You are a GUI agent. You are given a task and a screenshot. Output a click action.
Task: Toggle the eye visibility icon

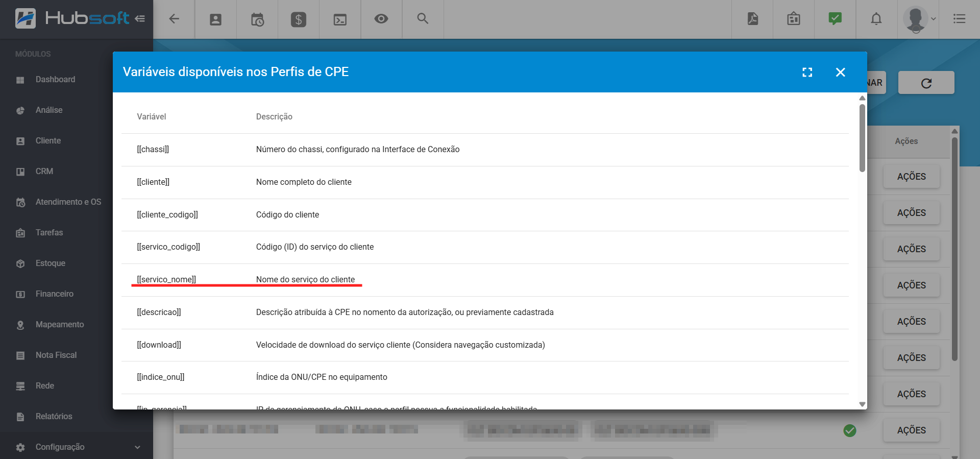(381, 19)
